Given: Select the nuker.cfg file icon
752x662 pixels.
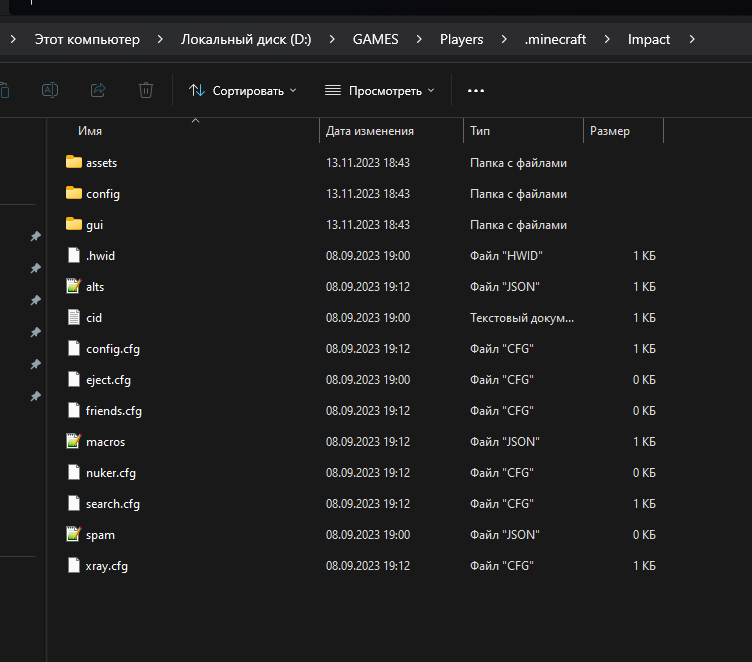Looking at the screenshot, I should (x=74, y=472).
